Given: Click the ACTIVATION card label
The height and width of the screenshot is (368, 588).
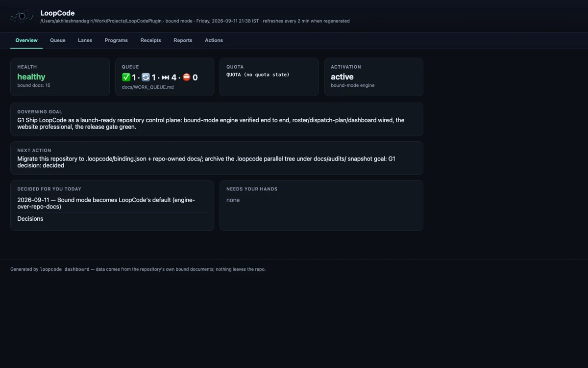Looking at the screenshot, I should [x=346, y=67].
